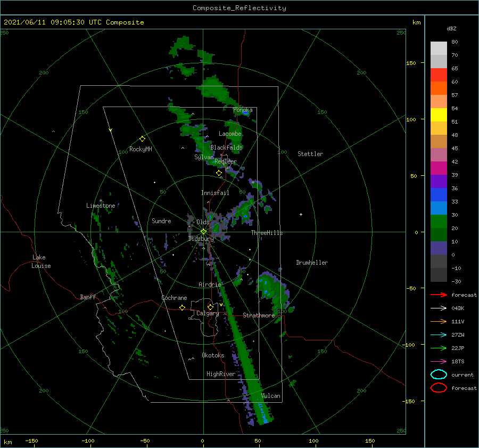The height and width of the screenshot is (448, 479).
Task: Click the dBZ legend heading
Action: [x=451, y=28]
